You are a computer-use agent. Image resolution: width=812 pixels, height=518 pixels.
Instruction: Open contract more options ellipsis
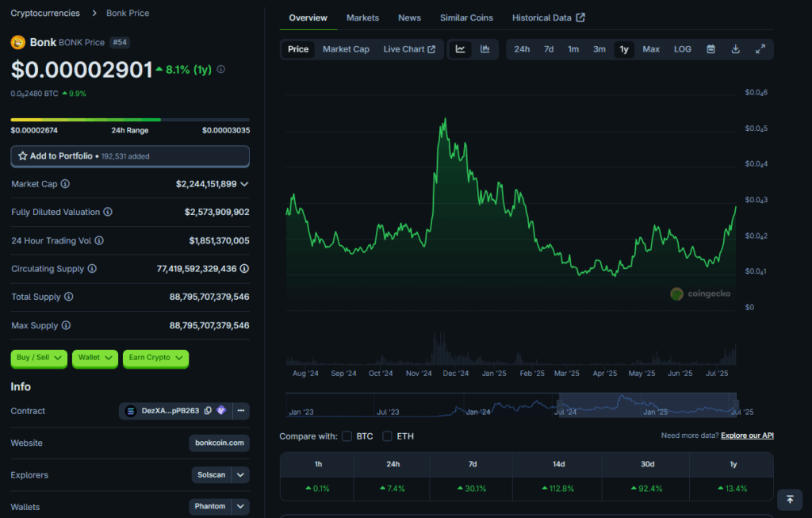241,411
